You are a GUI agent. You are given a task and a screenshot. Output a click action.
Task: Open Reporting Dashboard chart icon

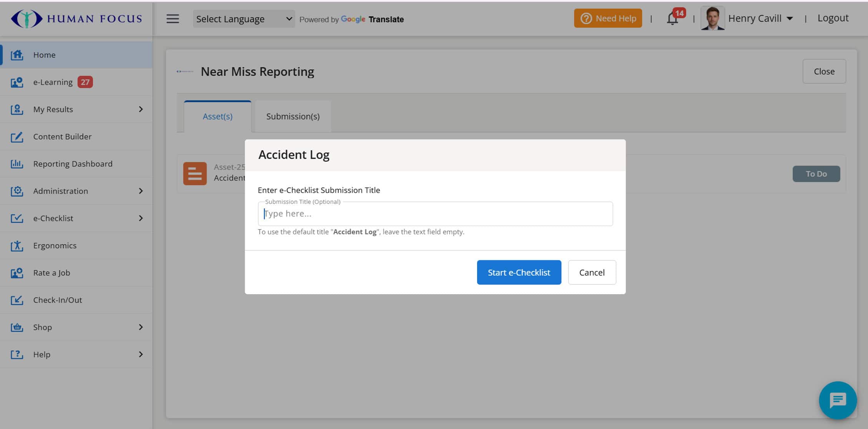pyautogui.click(x=17, y=164)
